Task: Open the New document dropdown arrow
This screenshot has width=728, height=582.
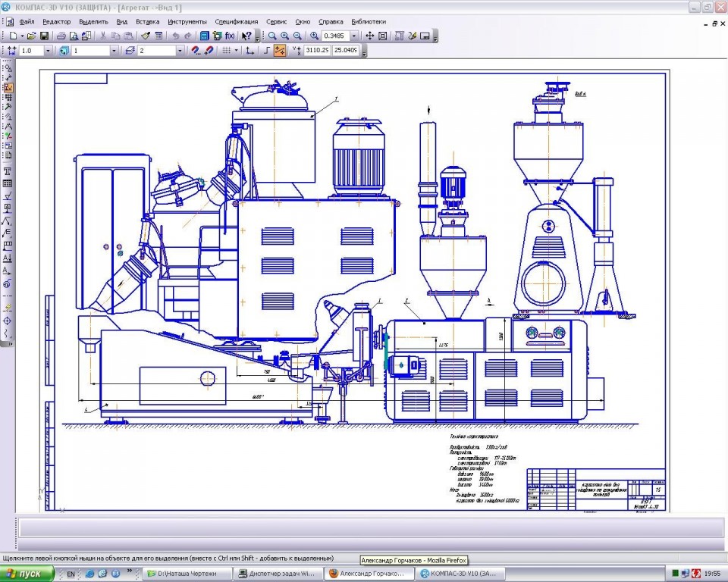Action: 22,36
